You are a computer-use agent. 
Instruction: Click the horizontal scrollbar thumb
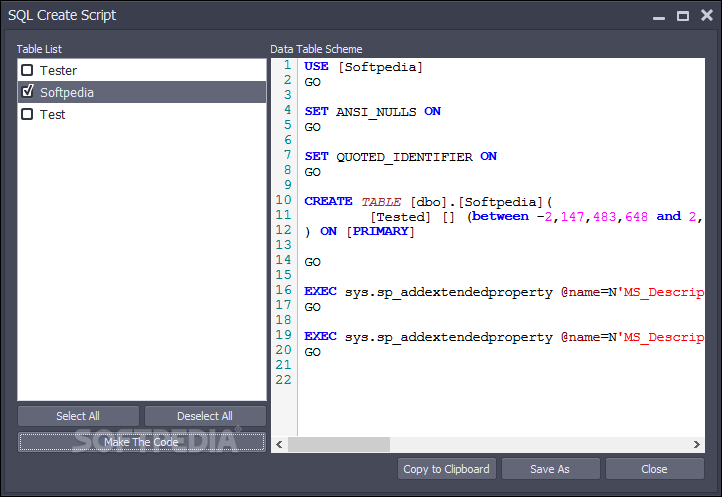[x=339, y=444]
